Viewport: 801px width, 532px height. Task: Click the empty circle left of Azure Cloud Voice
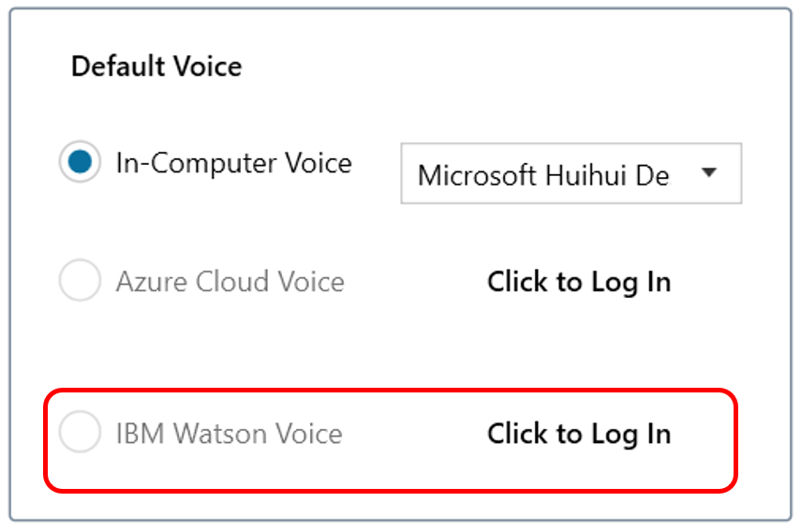[80, 282]
